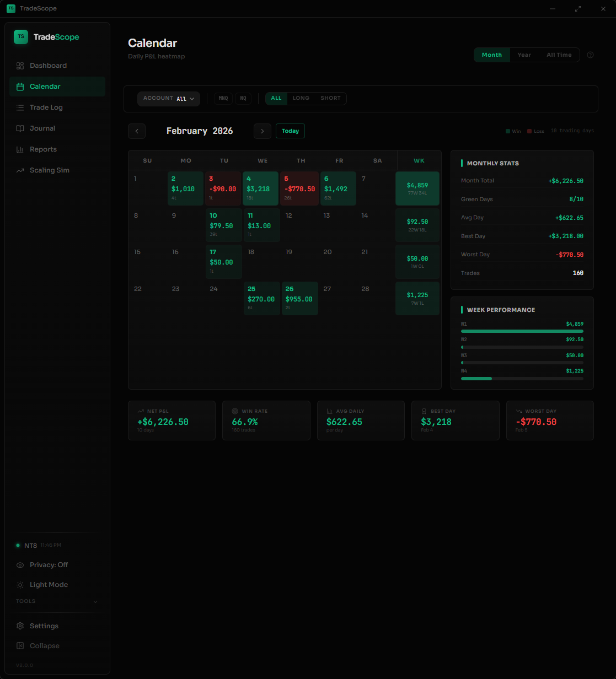Switch to Light Mode
This screenshot has width=616, height=679.
[49, 584]
